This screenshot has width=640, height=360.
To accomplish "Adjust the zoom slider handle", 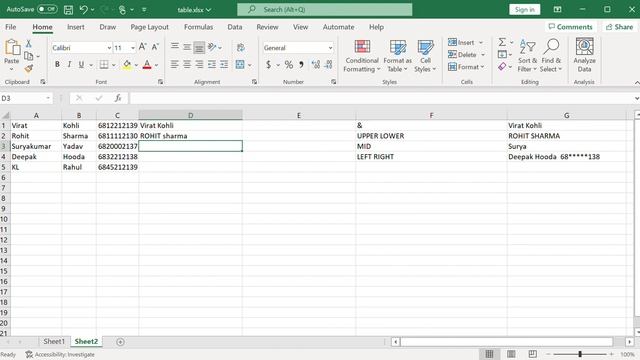I will pyautogui.click(x=580, y=354).
